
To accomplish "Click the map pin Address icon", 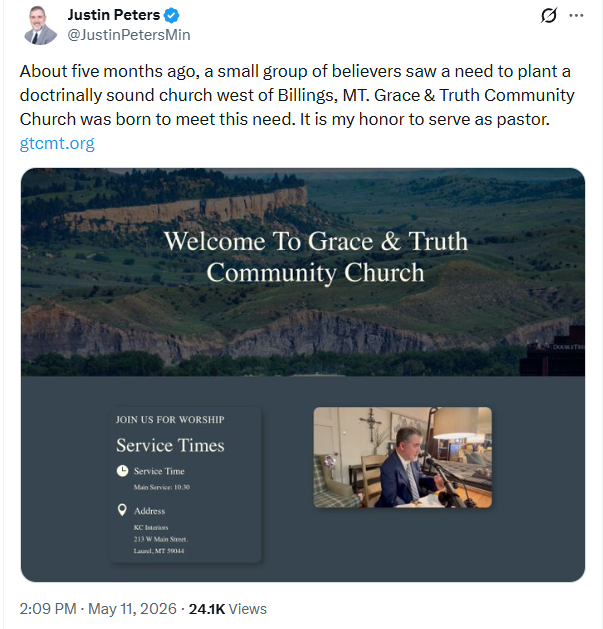I will click(x=122, y=510).
